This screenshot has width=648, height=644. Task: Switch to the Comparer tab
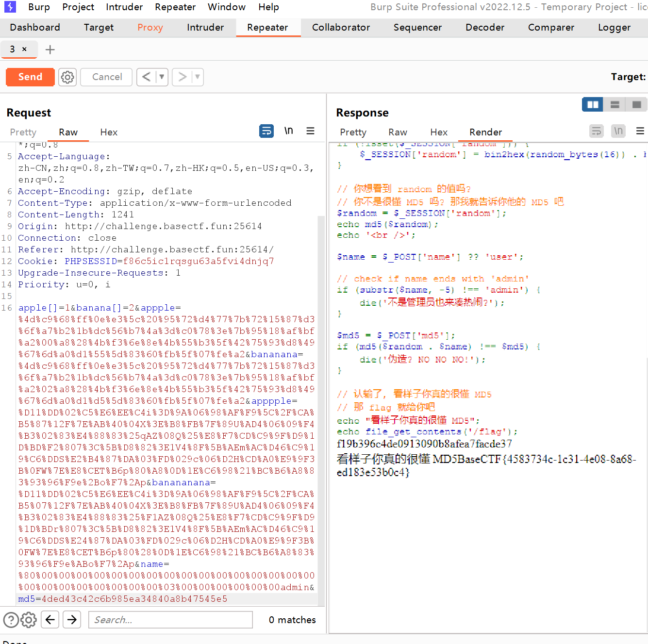pos(551,28)
